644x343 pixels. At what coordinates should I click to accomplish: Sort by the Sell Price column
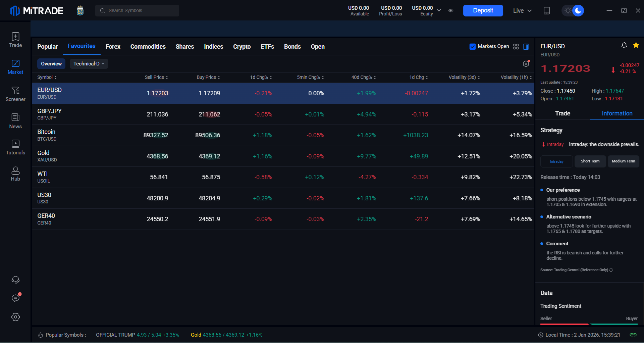(x=156, y=78)
